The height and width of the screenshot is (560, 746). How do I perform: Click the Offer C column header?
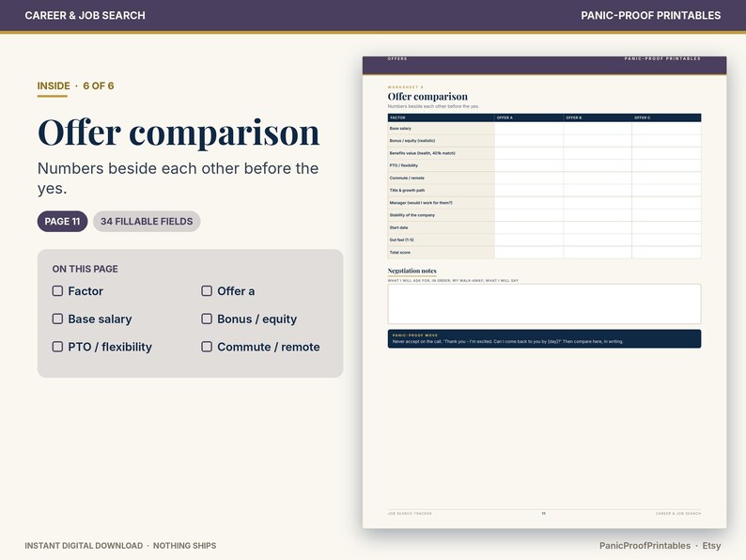tap(666, 117)
